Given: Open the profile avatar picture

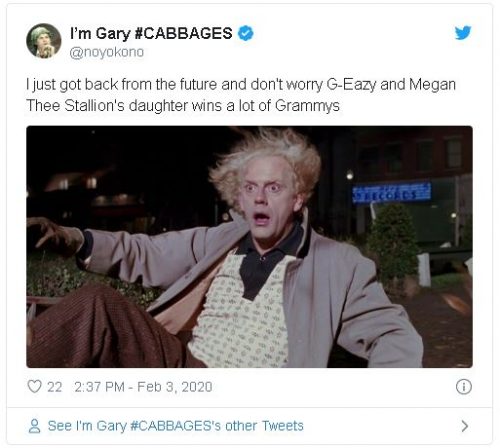Looking at the screenshot, I should point(44,41).
